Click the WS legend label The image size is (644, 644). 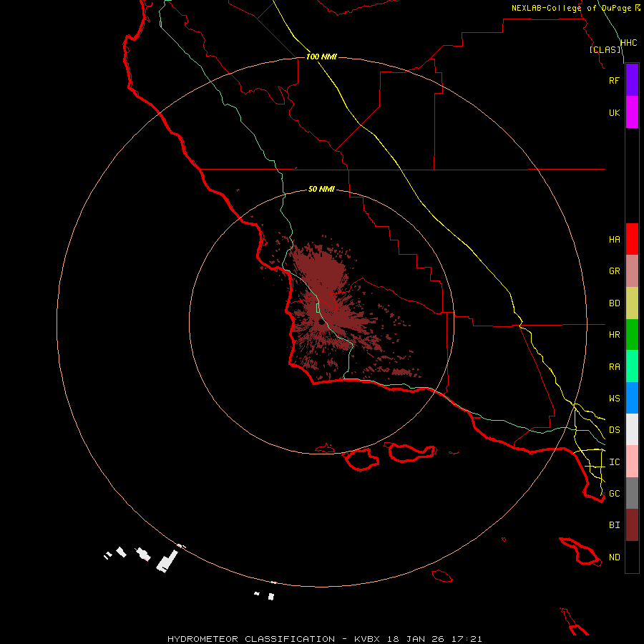[614, 399]
